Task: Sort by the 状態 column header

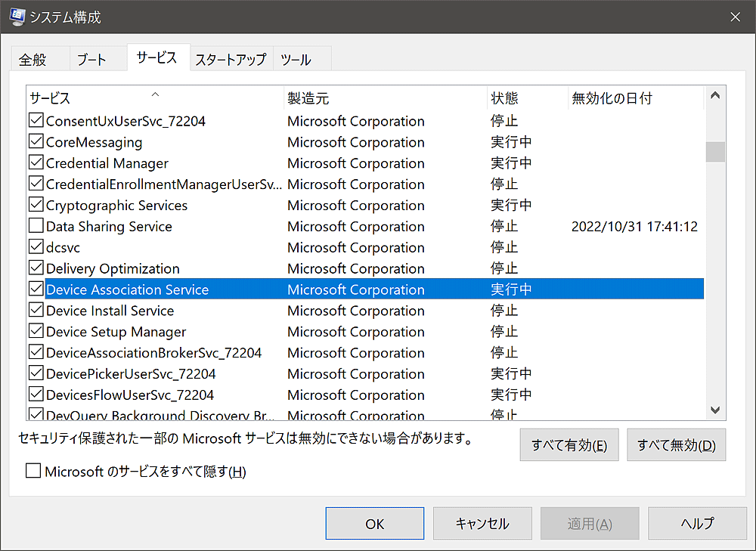Action: click(x=526, y=98)
